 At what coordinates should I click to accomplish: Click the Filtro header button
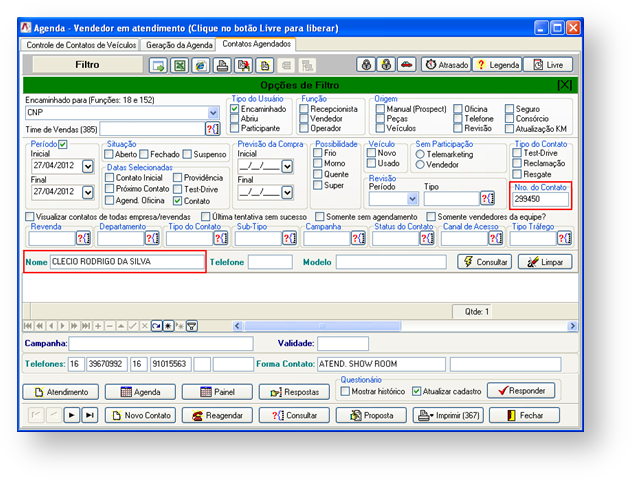pos(87,64)
